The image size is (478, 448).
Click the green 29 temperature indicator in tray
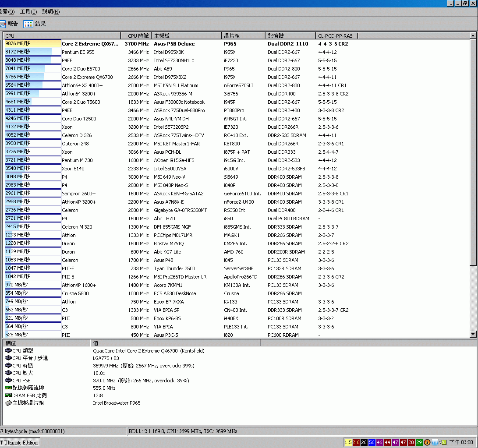coord(419,442)
